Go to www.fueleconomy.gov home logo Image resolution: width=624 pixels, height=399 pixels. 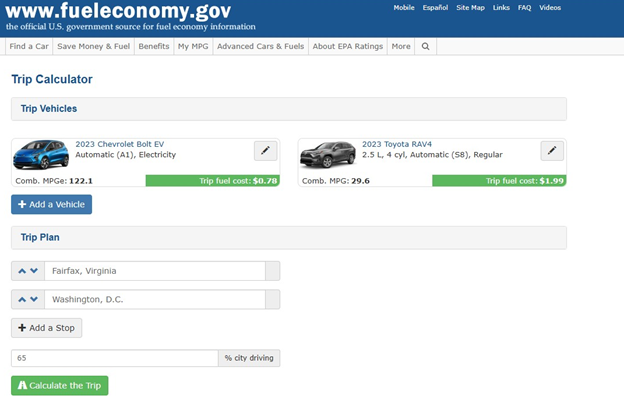click(x=118, y=11)
